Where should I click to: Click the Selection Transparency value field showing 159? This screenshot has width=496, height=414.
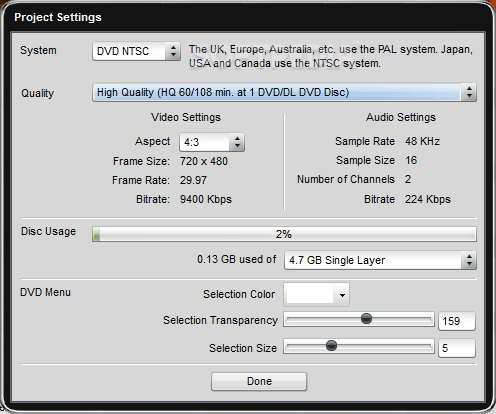click(x=457, y=321)
